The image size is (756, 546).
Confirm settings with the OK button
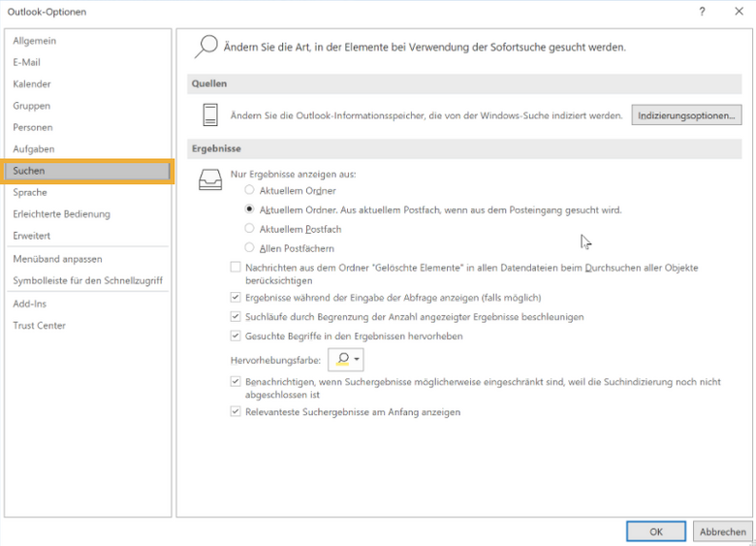[x=656, y=531]
